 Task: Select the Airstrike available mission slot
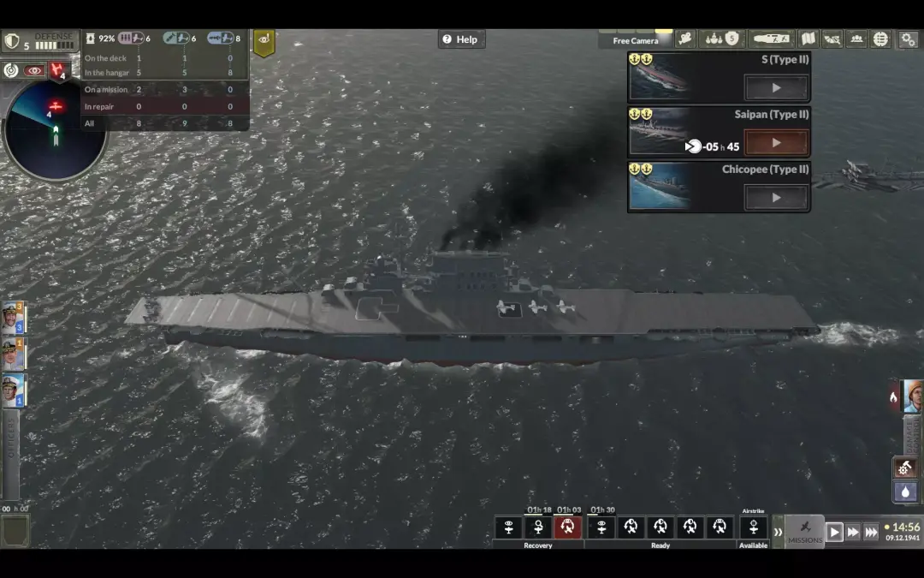(x=753, y=527)
